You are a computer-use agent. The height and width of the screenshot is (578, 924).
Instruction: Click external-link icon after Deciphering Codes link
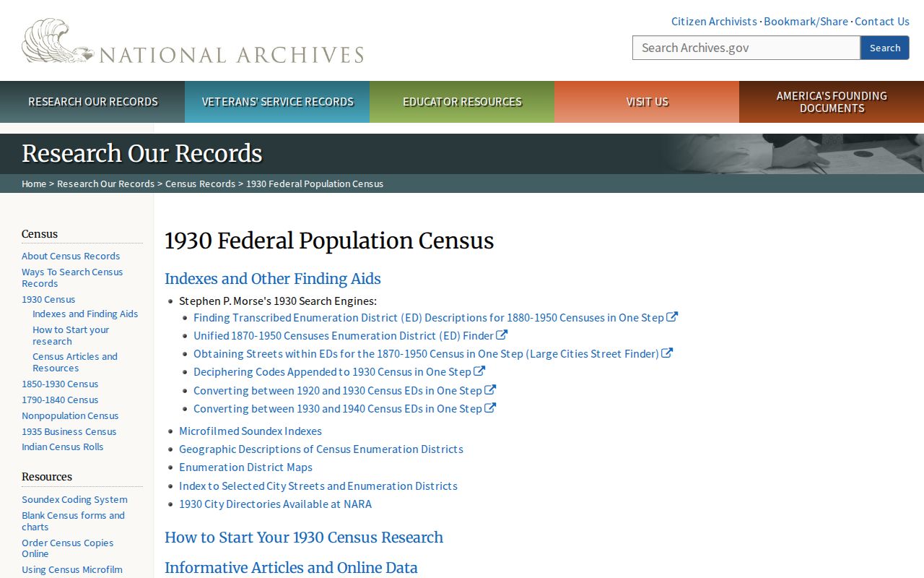479,371
